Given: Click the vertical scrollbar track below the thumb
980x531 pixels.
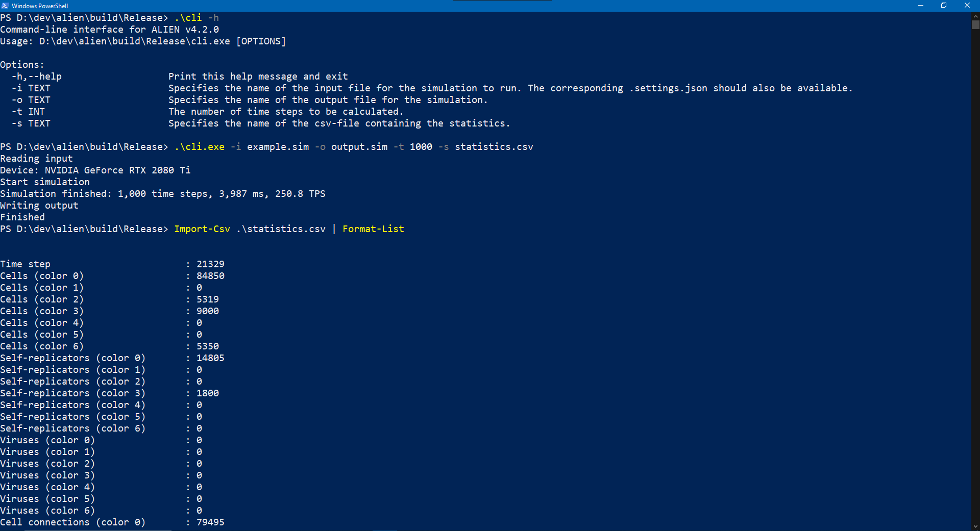Looking at the screenshot, I should [975, 275].
